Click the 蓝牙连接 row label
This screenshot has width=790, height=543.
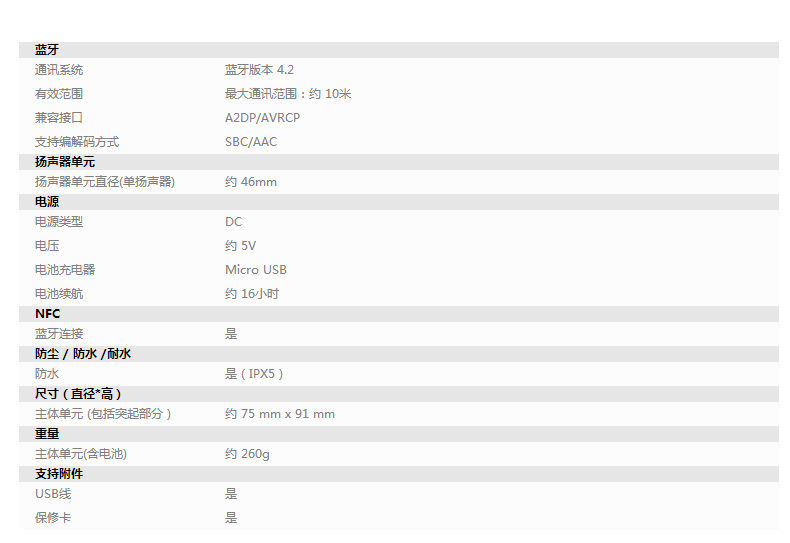(x=59, y=334)
